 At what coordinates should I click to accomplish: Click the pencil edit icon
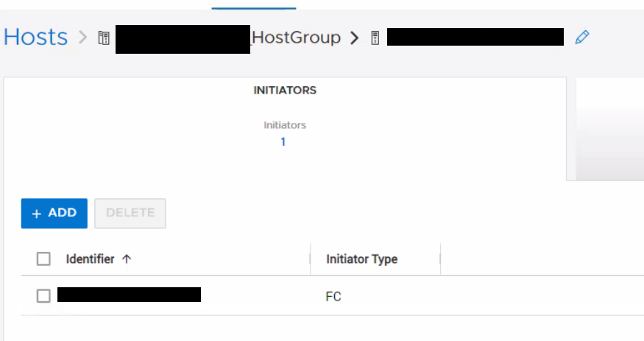click(582, 38)
